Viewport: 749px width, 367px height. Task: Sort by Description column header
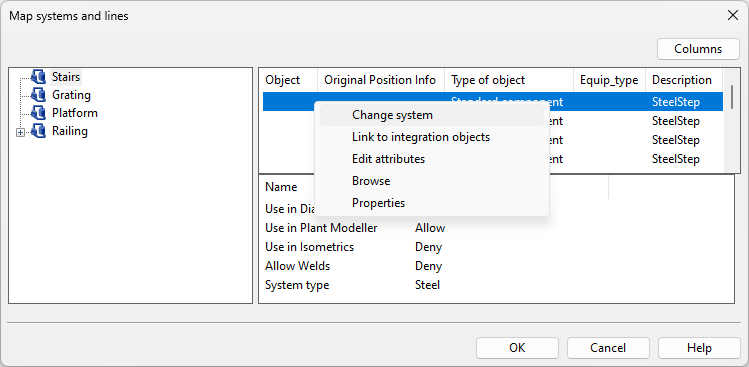pyautogui.click(x=684, y=80)
